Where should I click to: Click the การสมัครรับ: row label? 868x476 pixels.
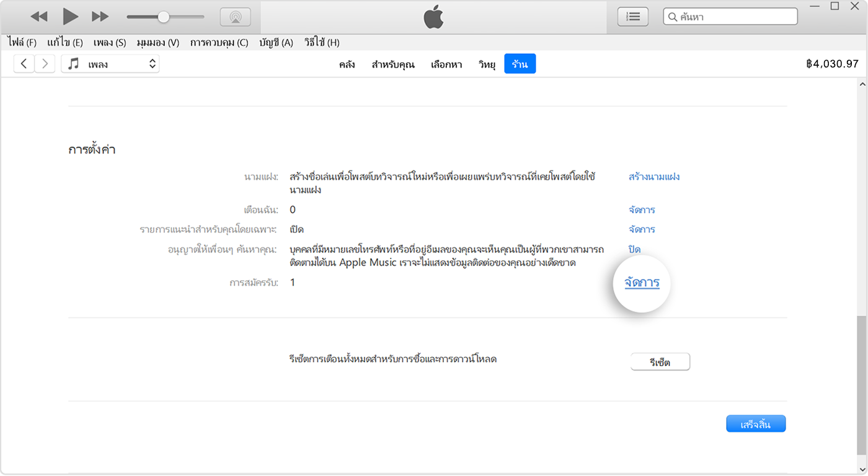click(254, 283)
